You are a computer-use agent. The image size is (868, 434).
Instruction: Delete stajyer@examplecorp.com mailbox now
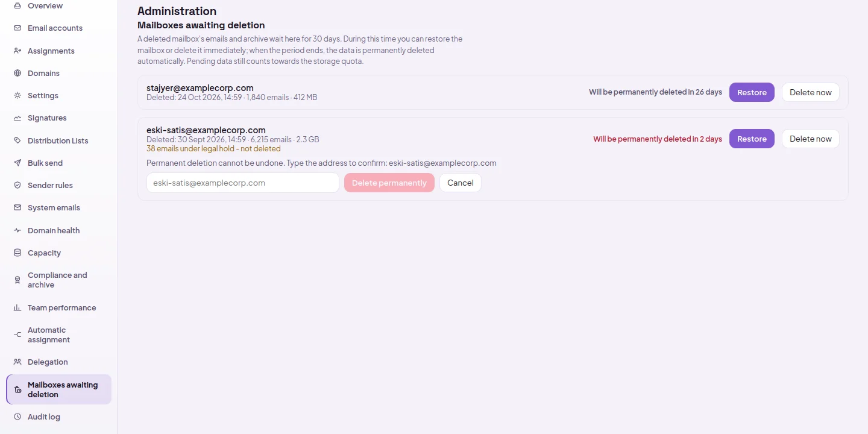coord(810,92)
